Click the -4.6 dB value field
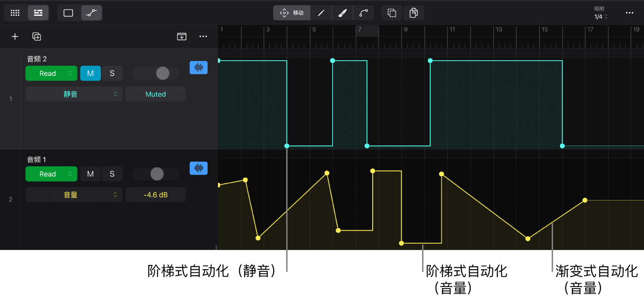The height and width of the screenshot is (299, 644). 156,195
